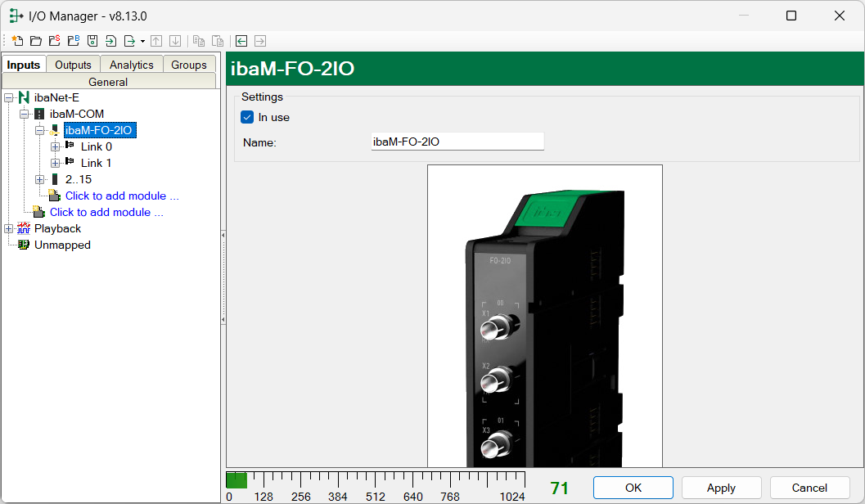Click the green value 71

(560, 488)
